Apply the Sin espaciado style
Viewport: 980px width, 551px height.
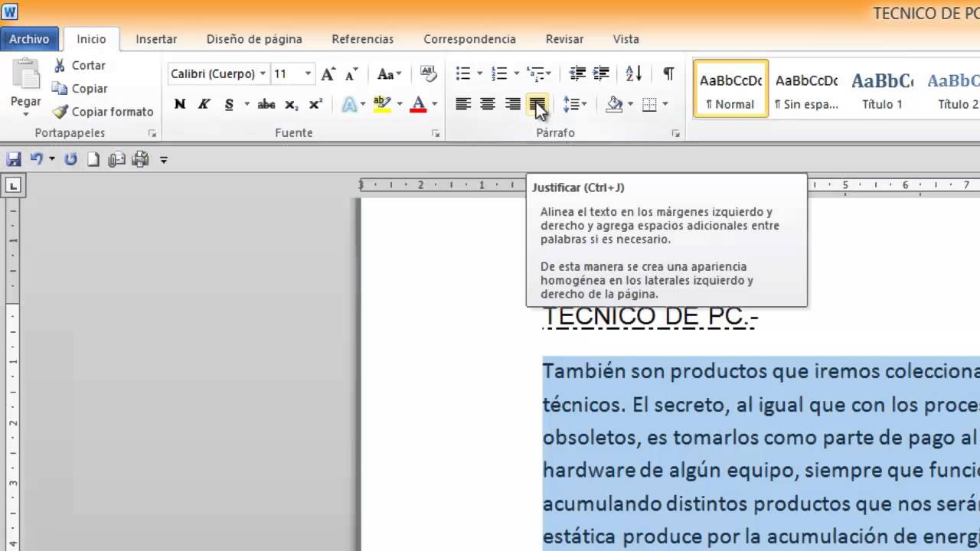click(x=806, y=89)
